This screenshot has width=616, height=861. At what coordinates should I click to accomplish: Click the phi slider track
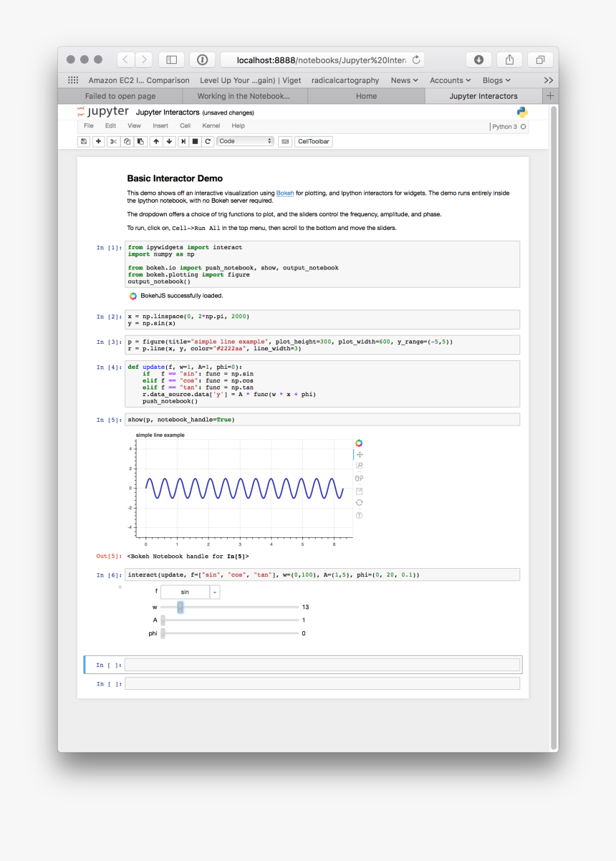[229, 633]
